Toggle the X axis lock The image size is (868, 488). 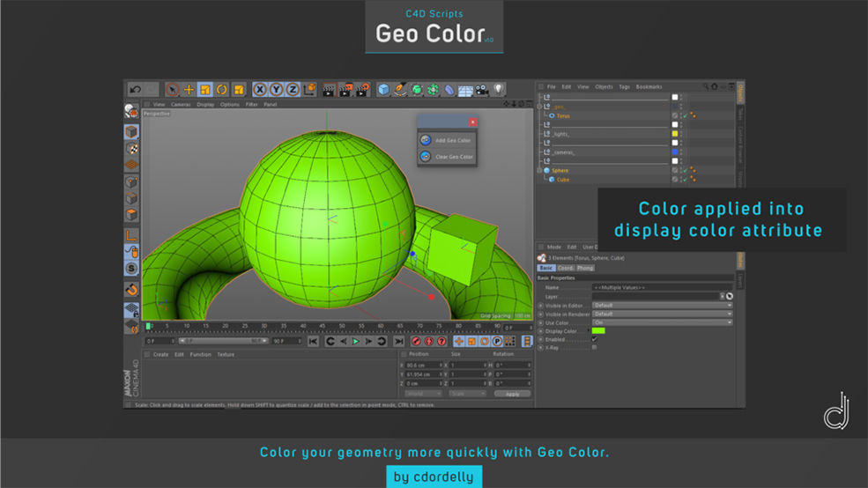point(260,89)
